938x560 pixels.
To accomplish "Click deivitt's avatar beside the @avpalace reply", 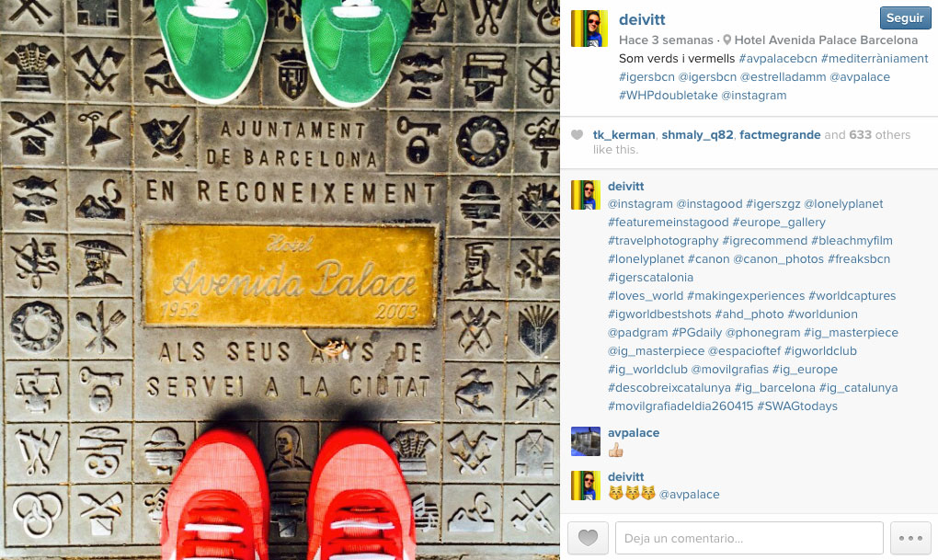I will [586, 486].
